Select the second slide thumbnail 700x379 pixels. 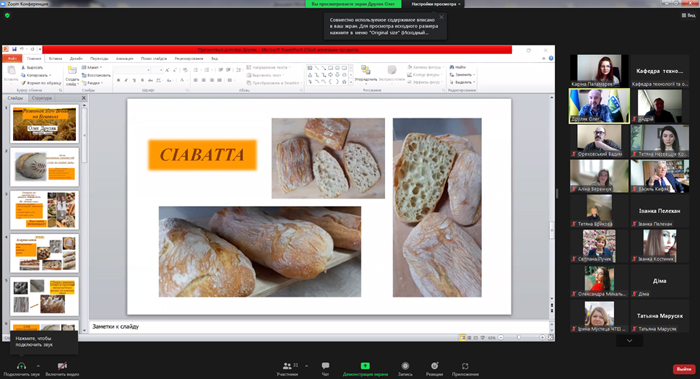tap(44, 167)
